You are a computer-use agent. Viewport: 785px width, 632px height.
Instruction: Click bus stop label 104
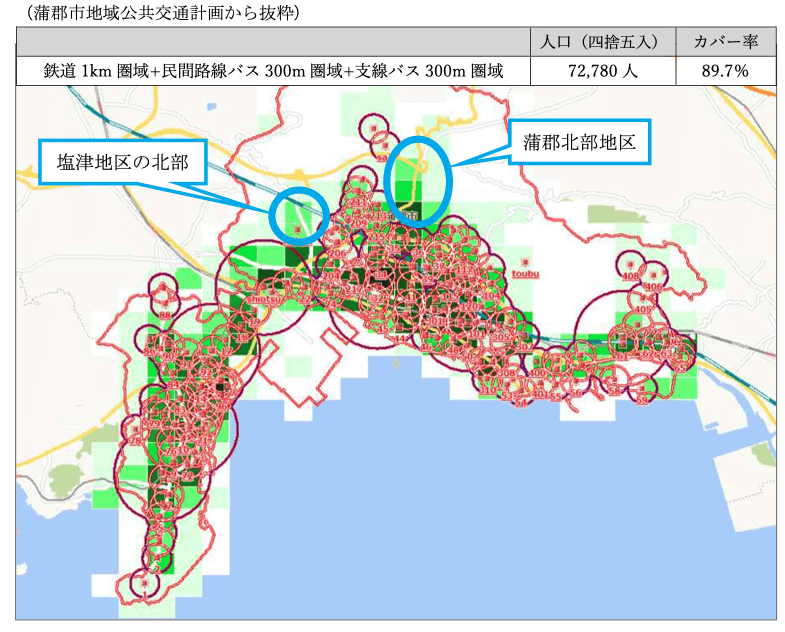[x=491, y=296]
